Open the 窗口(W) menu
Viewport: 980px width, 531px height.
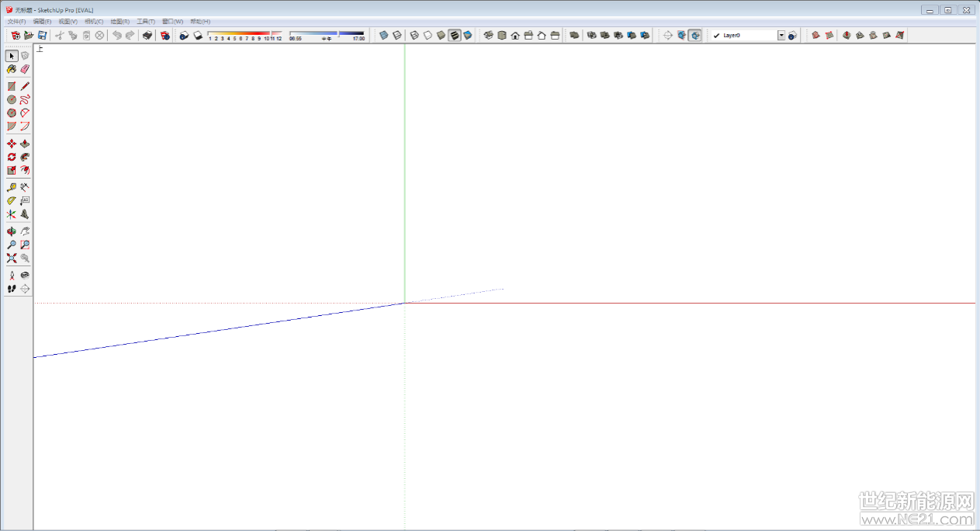pyautogui.click(x=173, y=21)
